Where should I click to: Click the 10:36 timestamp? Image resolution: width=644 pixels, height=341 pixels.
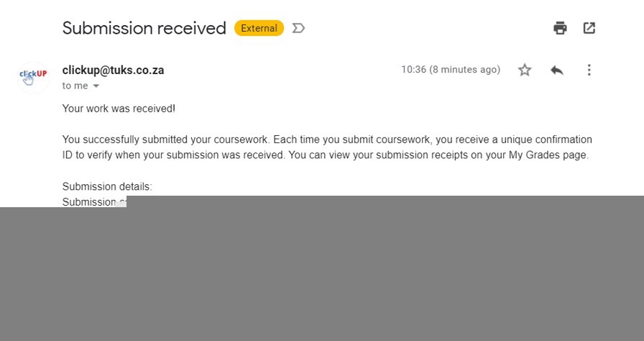[x=413, y=70]
